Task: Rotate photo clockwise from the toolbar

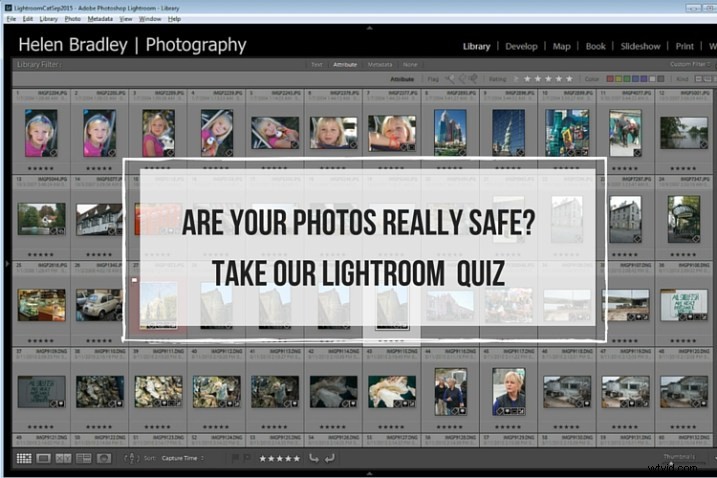Action: pos(330,458)
